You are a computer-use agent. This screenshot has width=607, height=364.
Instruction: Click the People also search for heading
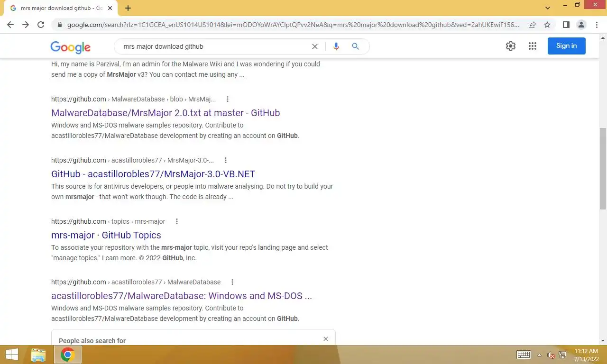pyautogui.click(x=92, y=341)
